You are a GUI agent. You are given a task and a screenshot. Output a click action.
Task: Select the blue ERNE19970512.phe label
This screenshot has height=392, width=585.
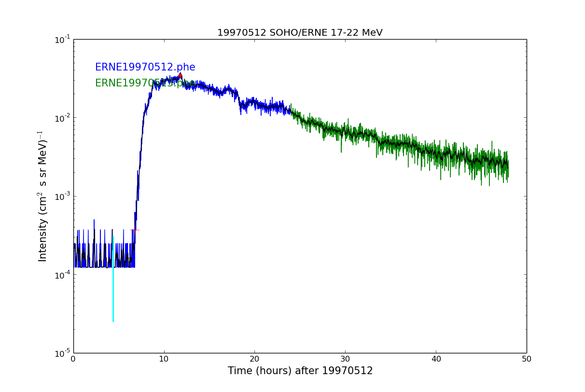pos(145,68)
